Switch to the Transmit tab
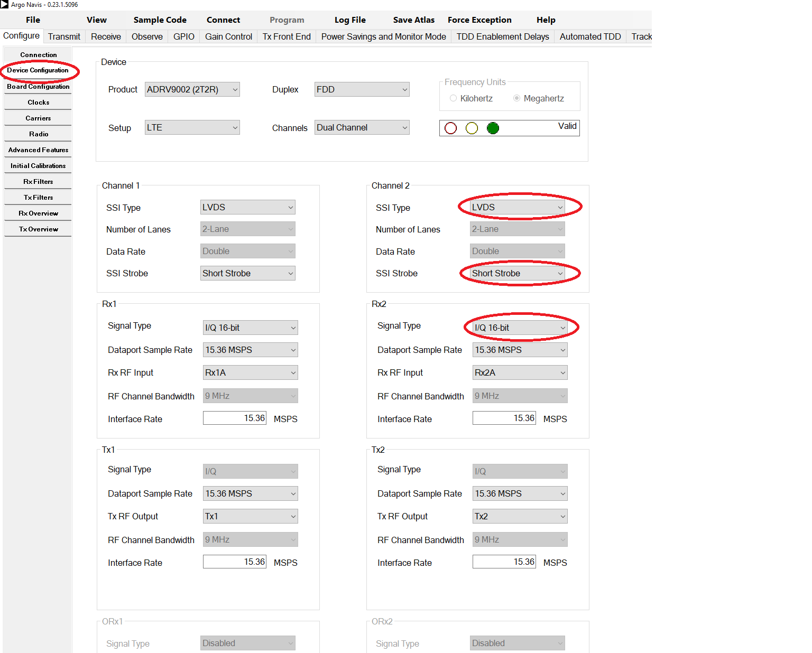 pos(63,36)
